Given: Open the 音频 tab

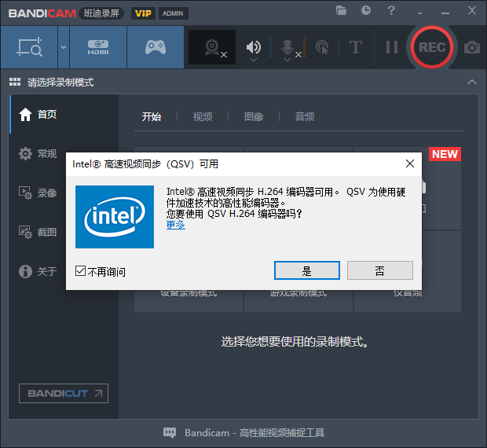Looking at the screenshot, I should click(305, 116).
